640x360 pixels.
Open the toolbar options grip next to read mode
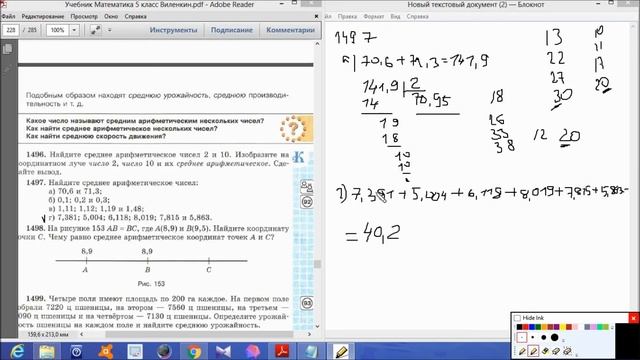click(x=109, y=30)
